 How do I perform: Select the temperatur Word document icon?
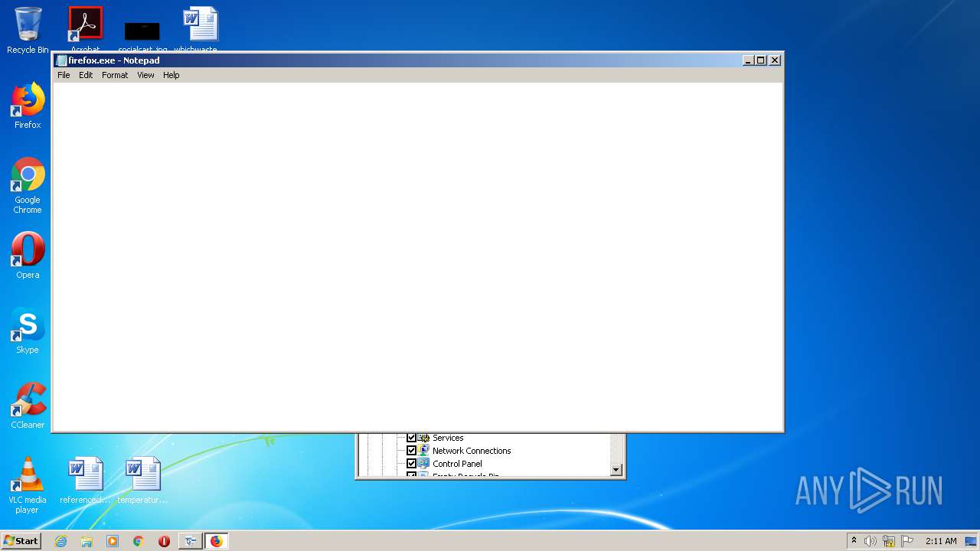click(142, 481)
